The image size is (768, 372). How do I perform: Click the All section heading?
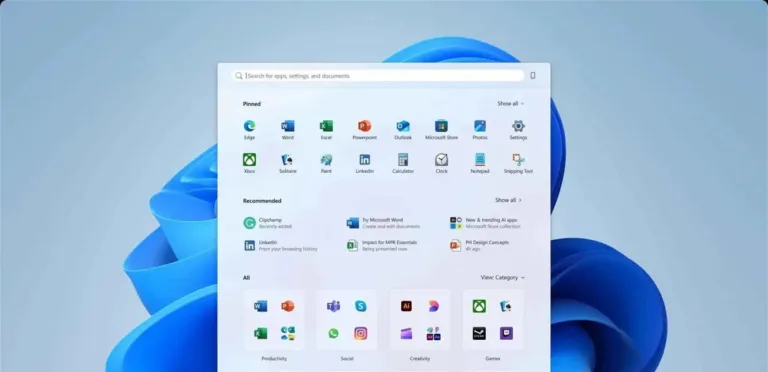pyautogui.click(x=246, y=278)
